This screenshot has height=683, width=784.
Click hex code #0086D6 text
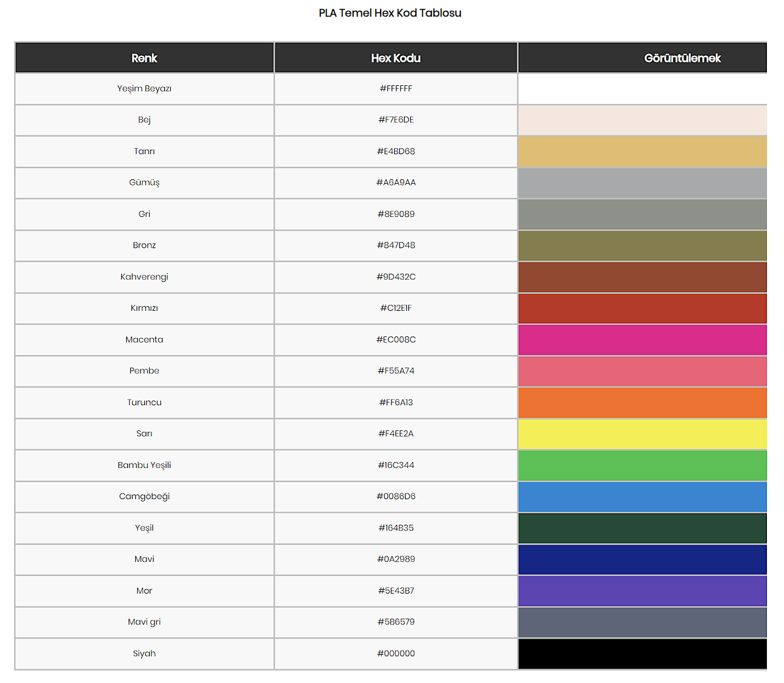(396, 496)
